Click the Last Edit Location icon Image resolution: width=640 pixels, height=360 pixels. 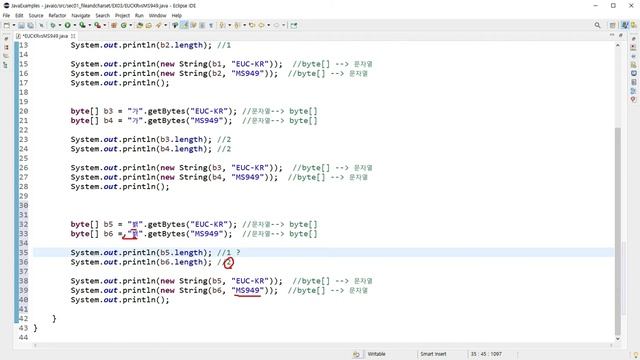click(x=252, y=25)
